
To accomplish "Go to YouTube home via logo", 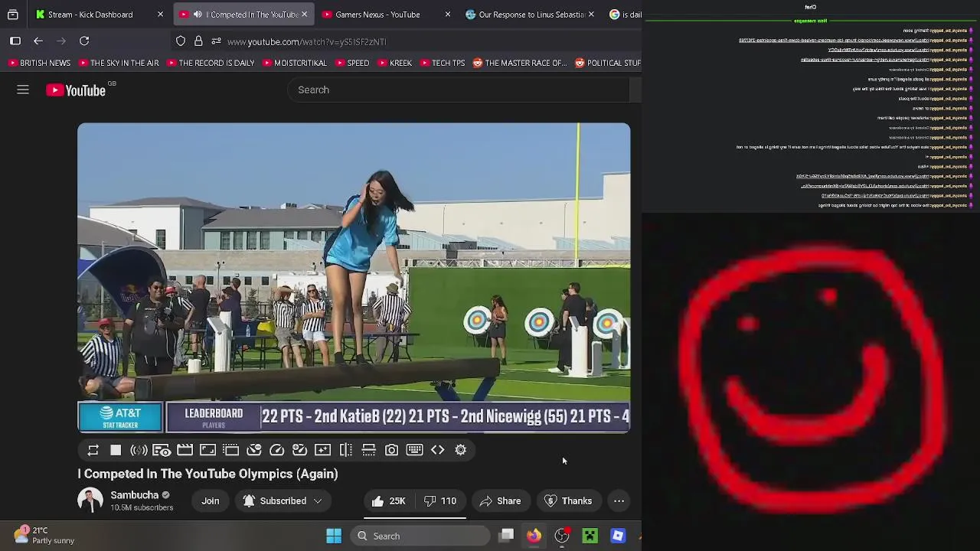I will coord(76,90).
